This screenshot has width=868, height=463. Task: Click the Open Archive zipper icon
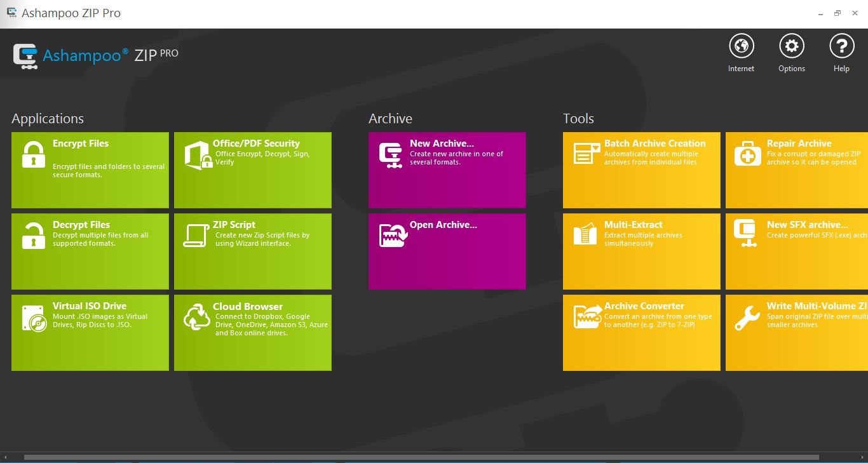tap(393, 235)
